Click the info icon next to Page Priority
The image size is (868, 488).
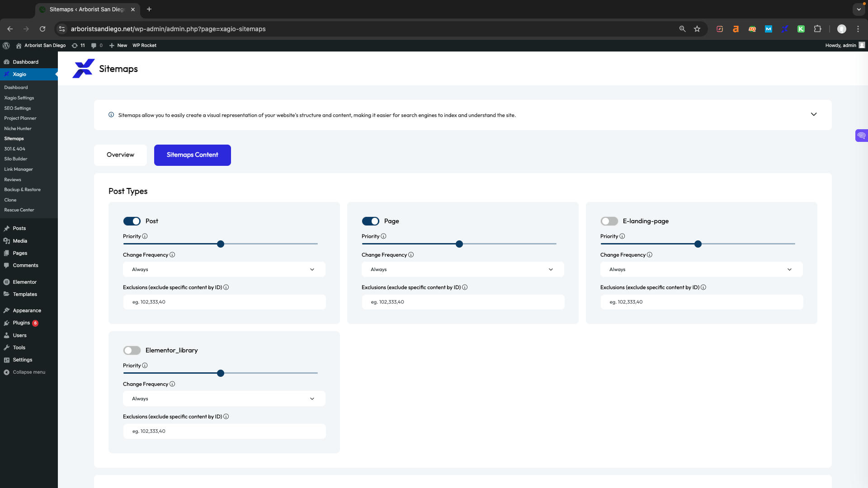tap(383, 236)
